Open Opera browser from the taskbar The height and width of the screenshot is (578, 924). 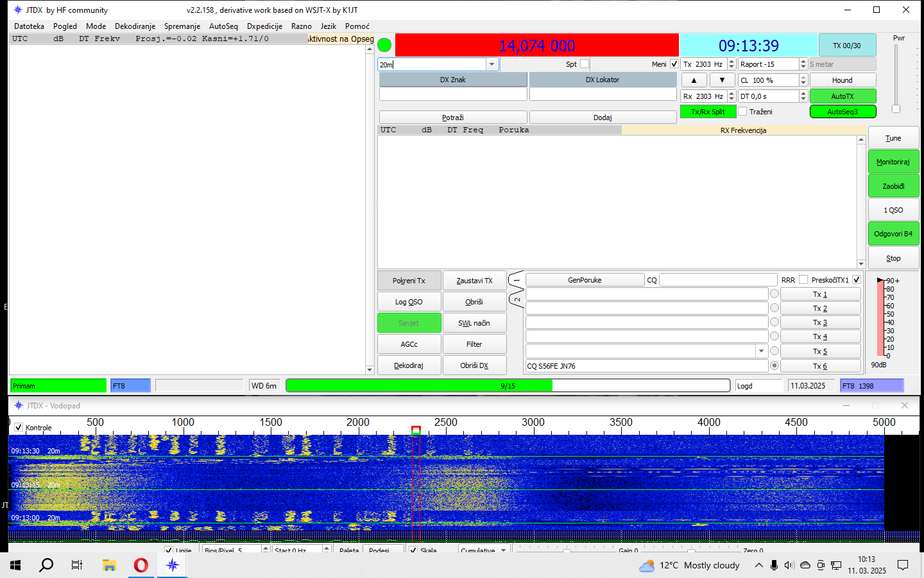141,565
